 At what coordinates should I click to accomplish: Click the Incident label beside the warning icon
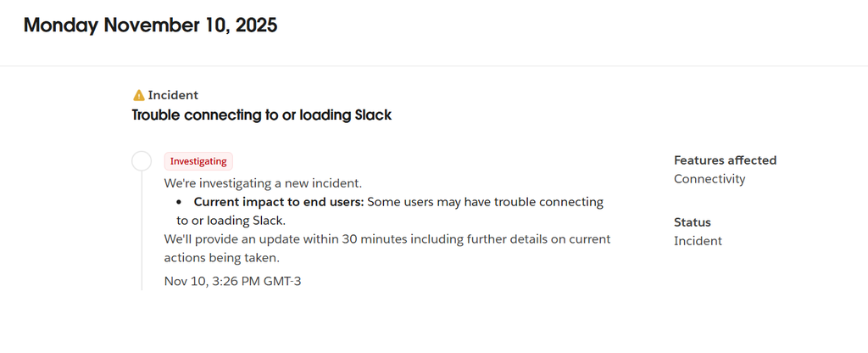173,96
